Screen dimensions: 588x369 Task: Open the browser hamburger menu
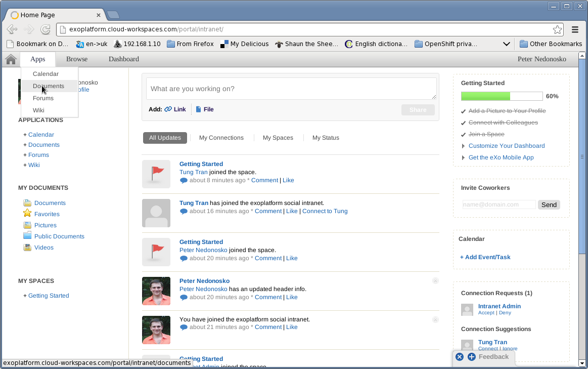(575, 29)
